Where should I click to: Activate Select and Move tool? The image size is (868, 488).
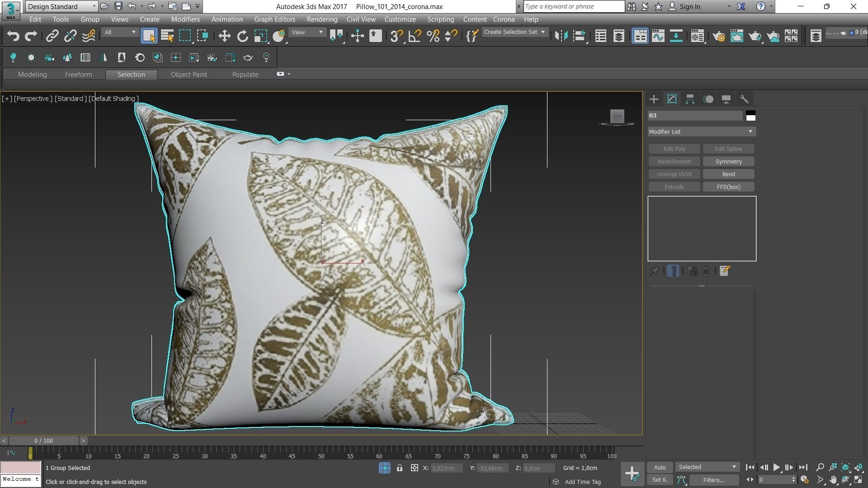click(x=224, y=36)
